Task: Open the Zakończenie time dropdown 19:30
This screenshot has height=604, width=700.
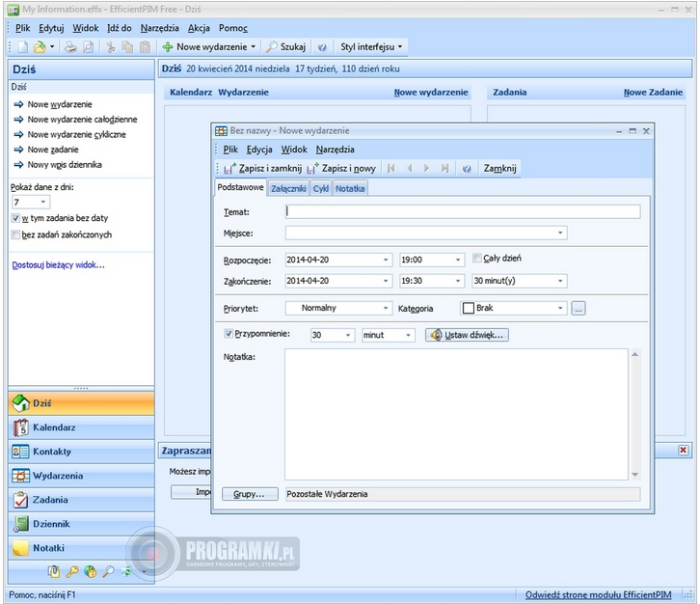Action: click(458, 281)
